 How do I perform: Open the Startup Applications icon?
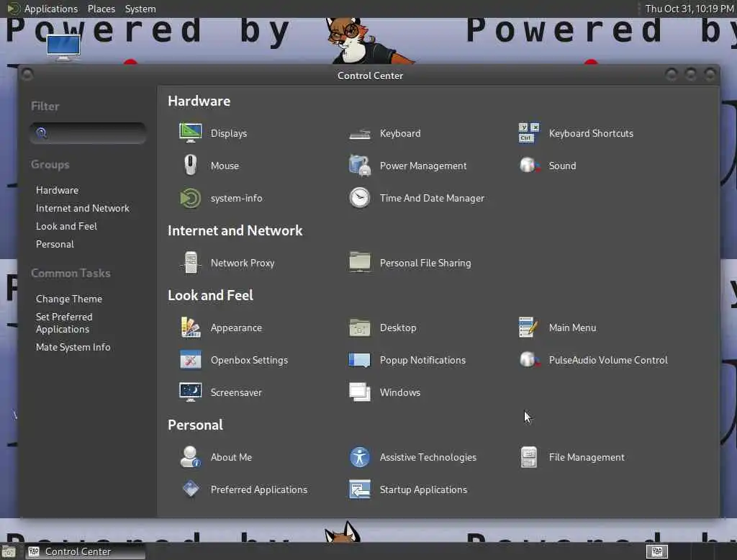(x=360, y=489)
